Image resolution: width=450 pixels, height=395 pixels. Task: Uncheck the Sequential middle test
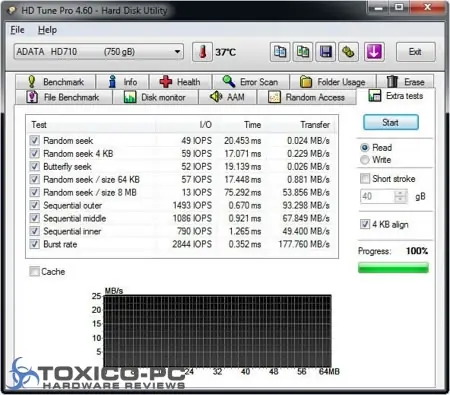pos(34,218)
